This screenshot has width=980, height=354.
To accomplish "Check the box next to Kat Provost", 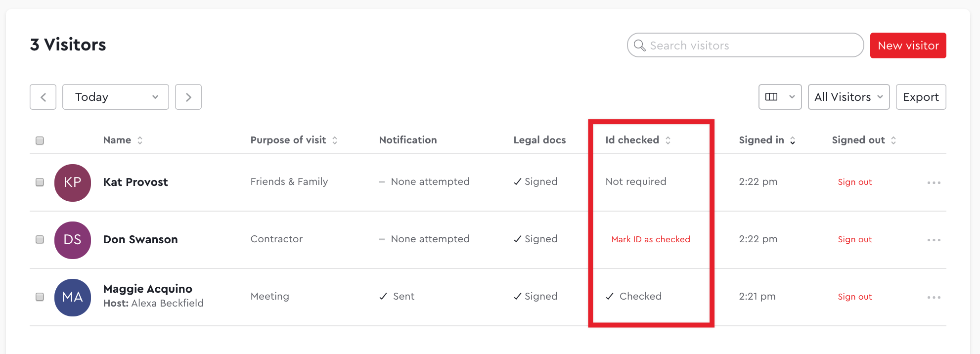I will [x=40, y=182].
